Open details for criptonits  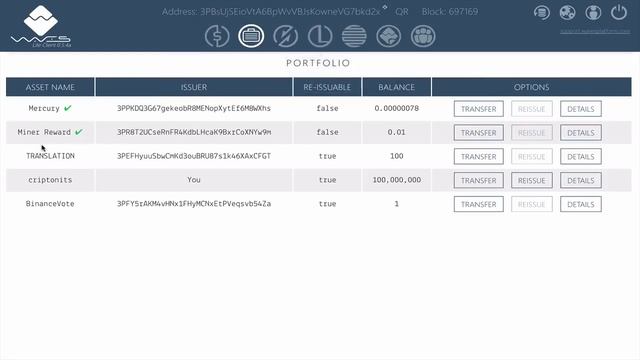click(580, 180)
